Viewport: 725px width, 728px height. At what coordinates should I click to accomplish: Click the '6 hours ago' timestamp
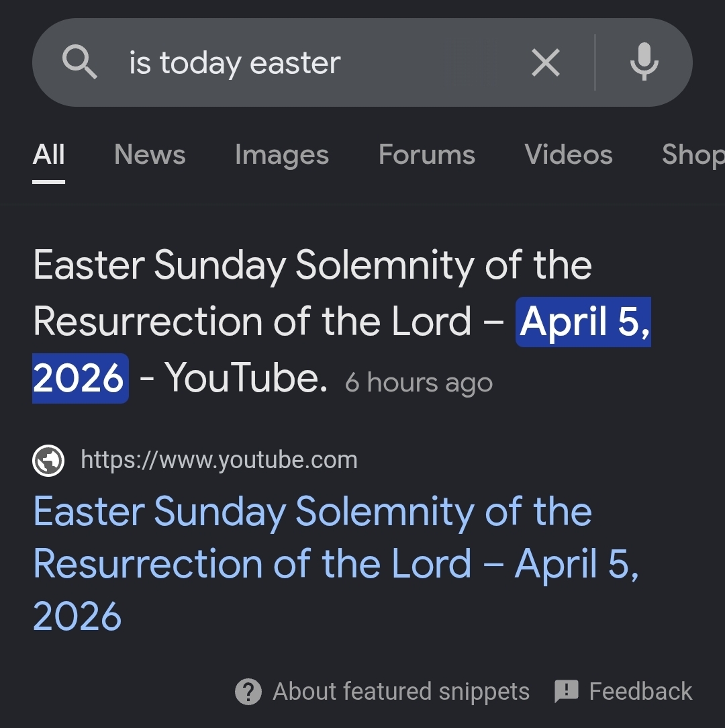(x=419, y=383)
